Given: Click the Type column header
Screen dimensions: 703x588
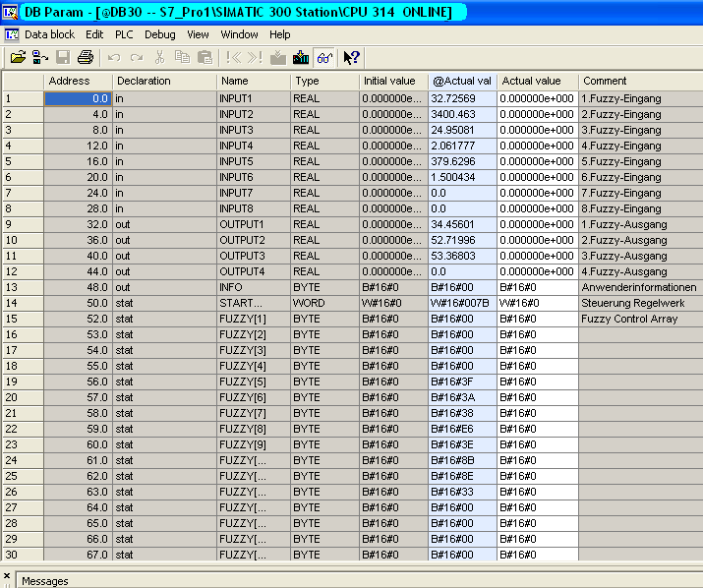Looking at the screenshot, I should 325,82.
